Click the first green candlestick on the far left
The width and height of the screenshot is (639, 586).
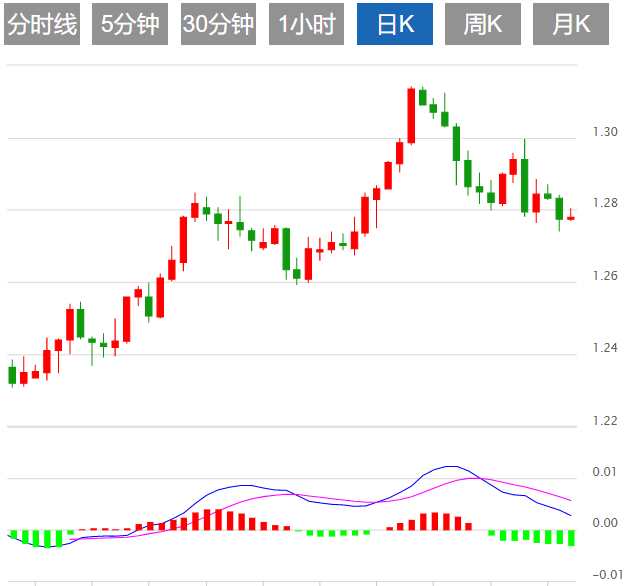pyautogui.click(x=12, y=375)
